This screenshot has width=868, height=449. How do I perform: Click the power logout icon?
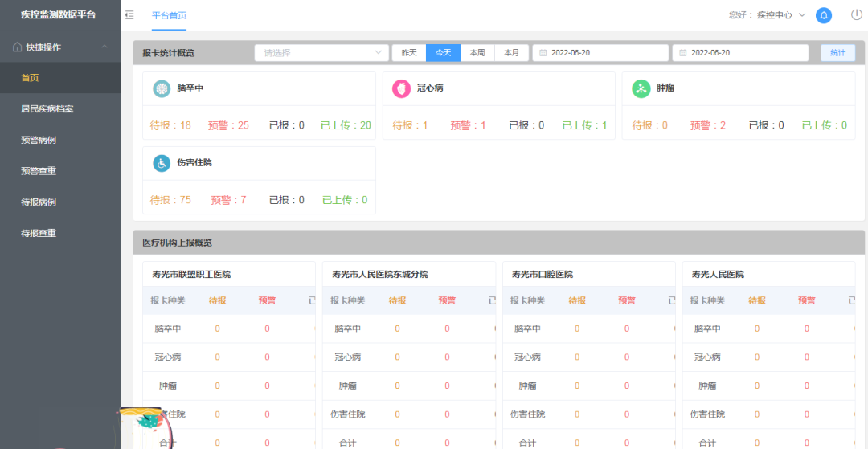pos(857,14)
